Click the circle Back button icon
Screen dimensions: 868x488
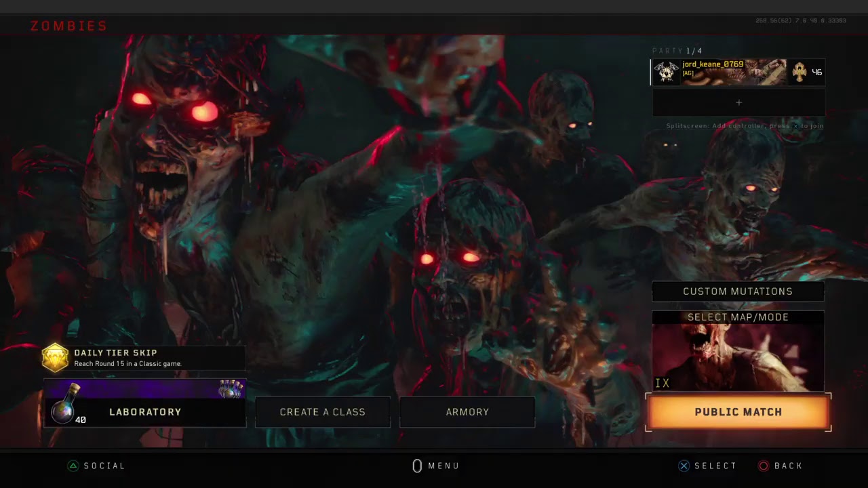[764, 466]
